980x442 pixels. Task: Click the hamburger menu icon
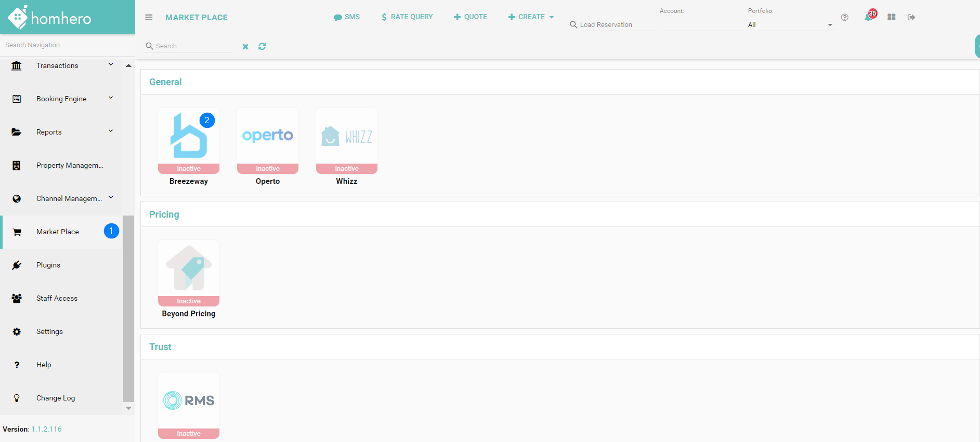149,17
